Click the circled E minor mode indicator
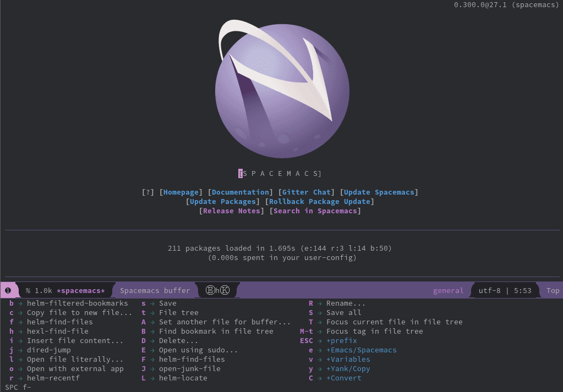This screenshot has height=392, width=563. [210, 290]
